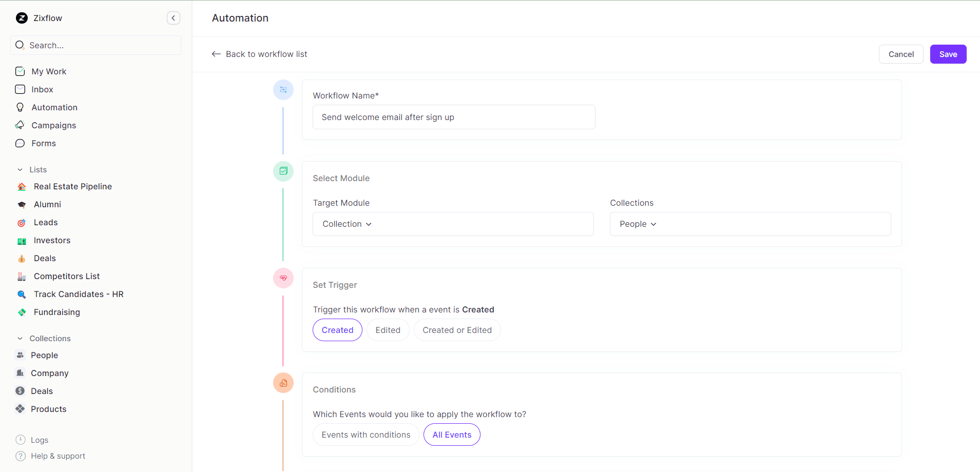The height and width of the screenshot is (472, 980).
Task: Open the Track Candidates - HR magnifier icon
Action: coord(22,294)
